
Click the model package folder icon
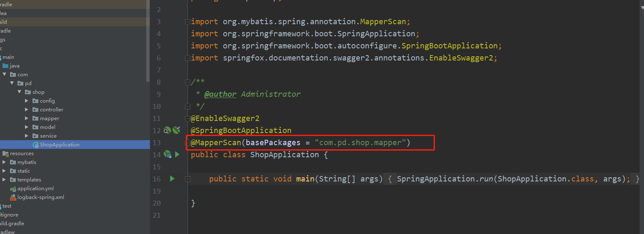pos(35,127)
